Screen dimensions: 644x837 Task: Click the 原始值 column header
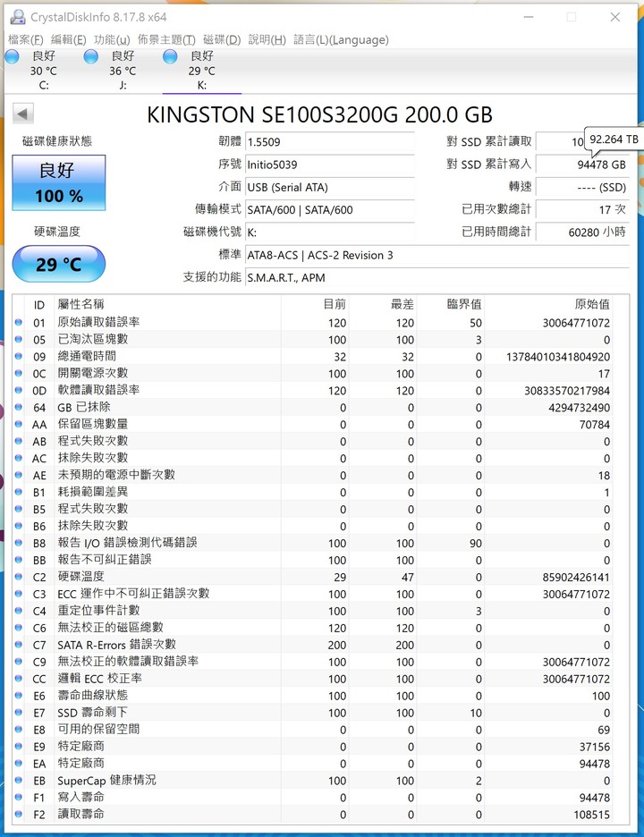coord(548,304)
